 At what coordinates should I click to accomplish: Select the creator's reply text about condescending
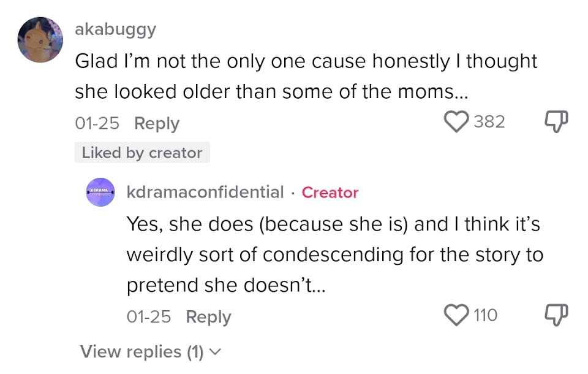pyautogui.click(x=334, y=254)
